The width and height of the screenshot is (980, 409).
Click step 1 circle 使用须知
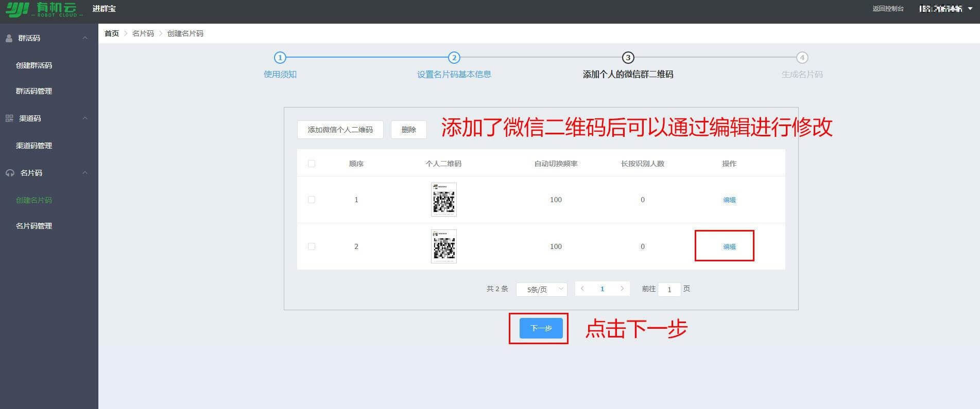point(280,58)
